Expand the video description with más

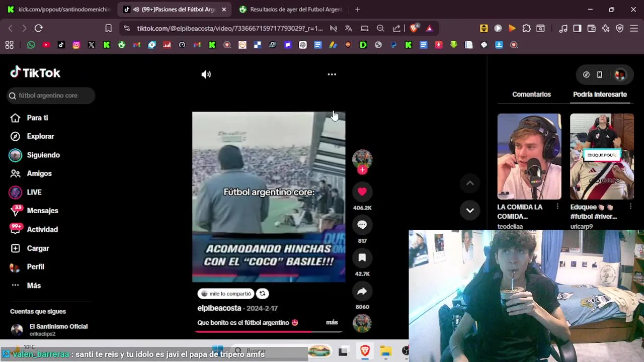point(332,322)
